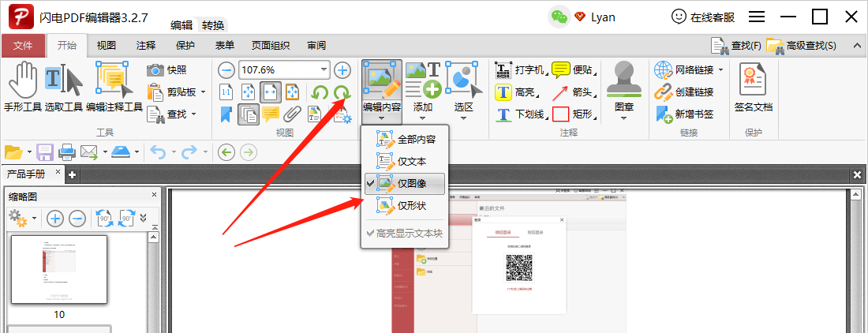The width and height of the screenshot is (868, 333).
Task: Fit the whole page in the view
Action: tap(249, 92)
